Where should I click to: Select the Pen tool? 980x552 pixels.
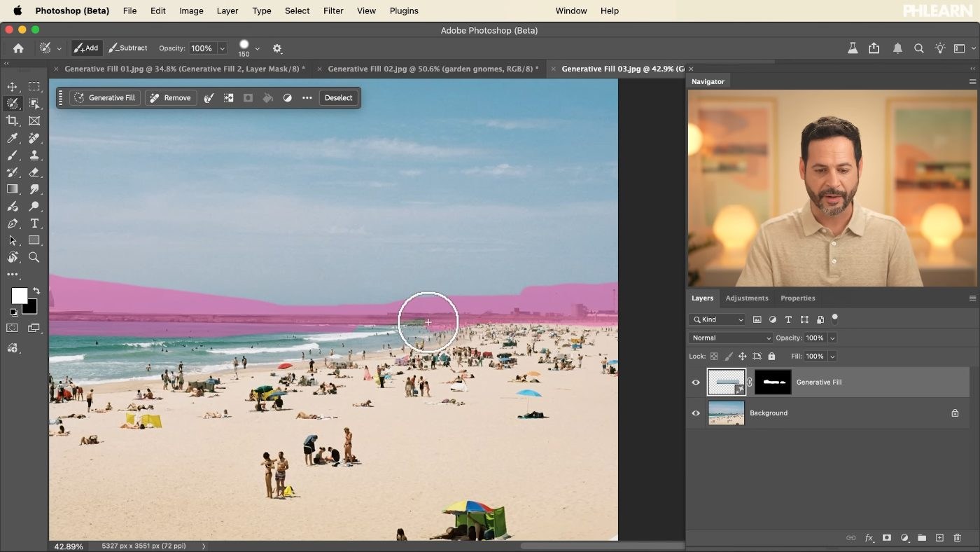click(x=13, y=223)
